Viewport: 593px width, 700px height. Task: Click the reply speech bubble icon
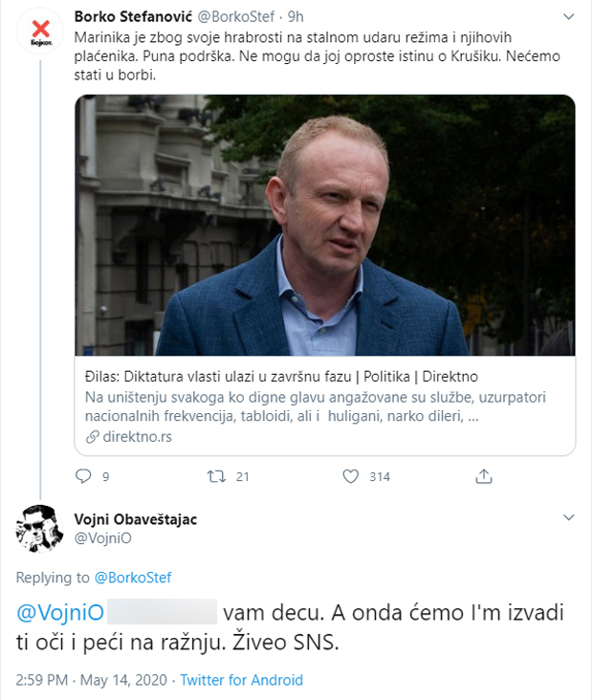pyautogui.click(x=83, y=476)
